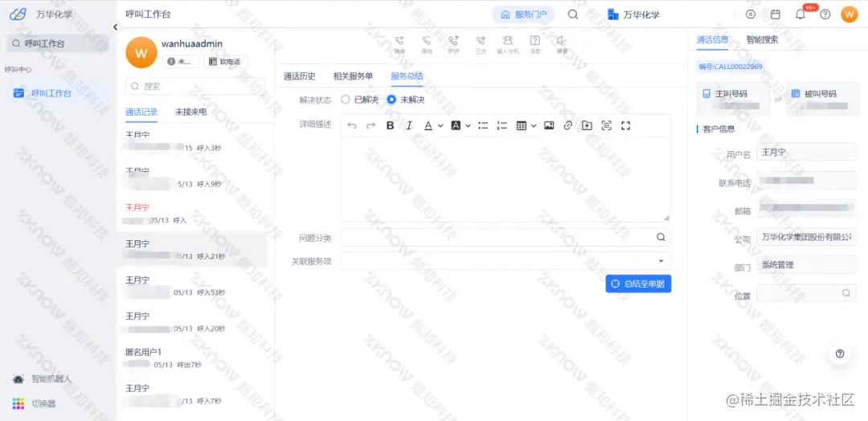868x421 pixels.
Task: Switch to 通话信息 tab
Action: (712, 39)
